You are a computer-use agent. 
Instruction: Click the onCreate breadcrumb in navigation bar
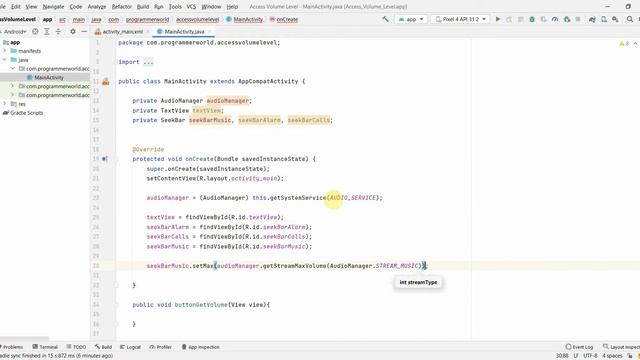(284, 19)
